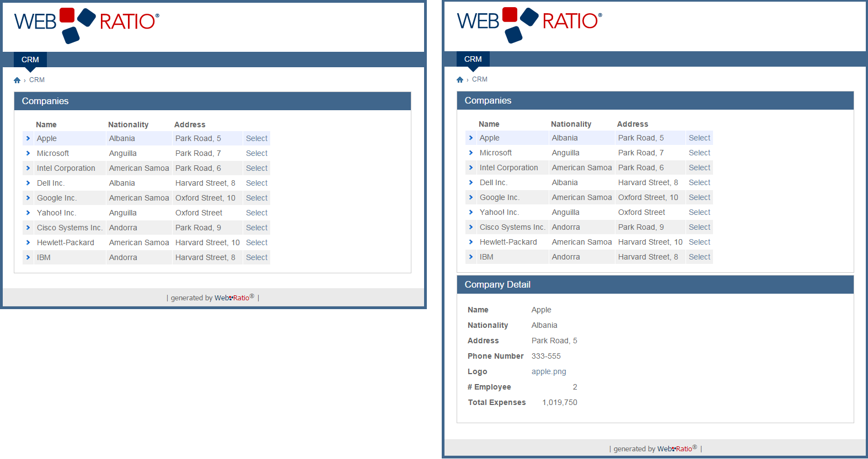Click Companies panel header in left window
868x459 pixels.
pos(212,101)
